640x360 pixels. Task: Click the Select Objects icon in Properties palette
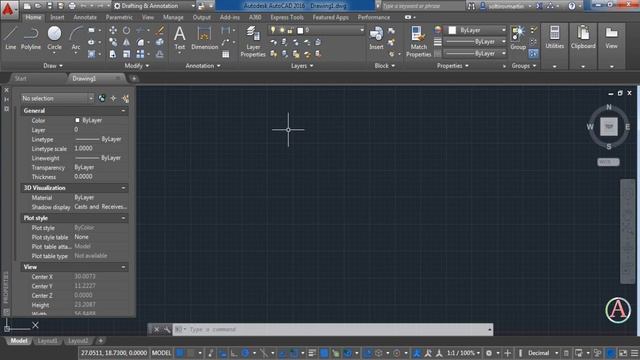113,98
